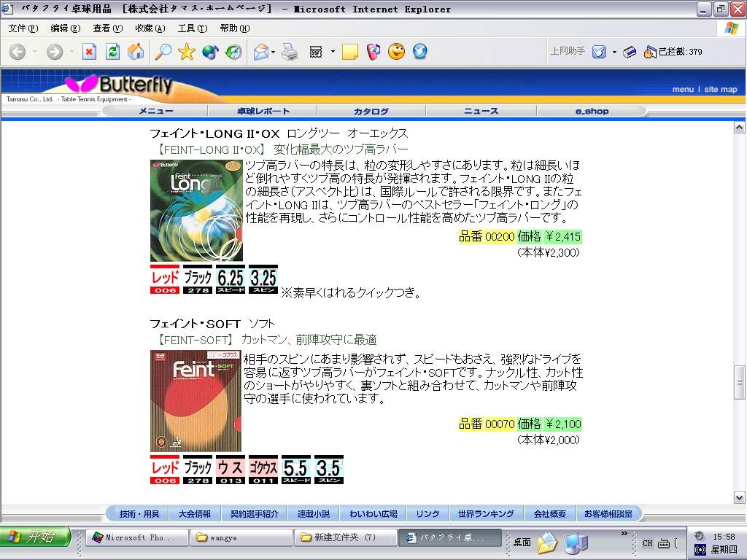Open the 开始 Start button
This screenshot has width=747, height=560.
pyautogui.click(x=36, y=537)
